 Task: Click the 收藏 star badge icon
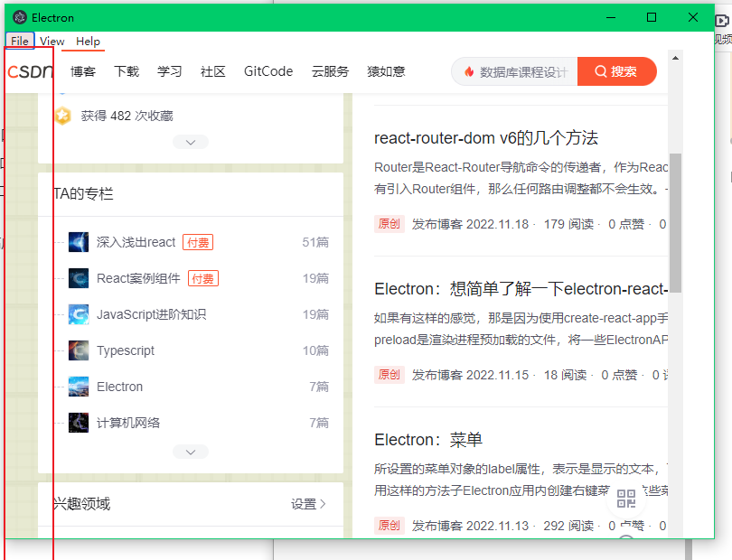62,116
